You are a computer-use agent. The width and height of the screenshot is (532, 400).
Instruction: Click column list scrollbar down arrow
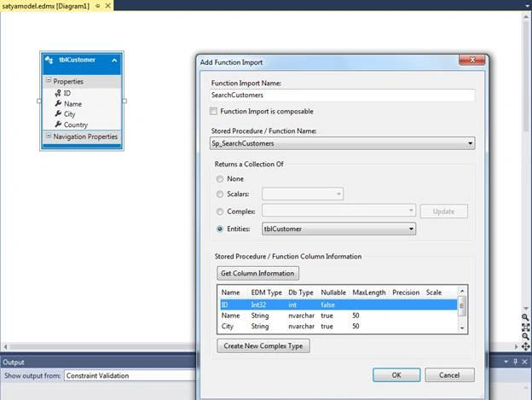click(x=462, y=328)
